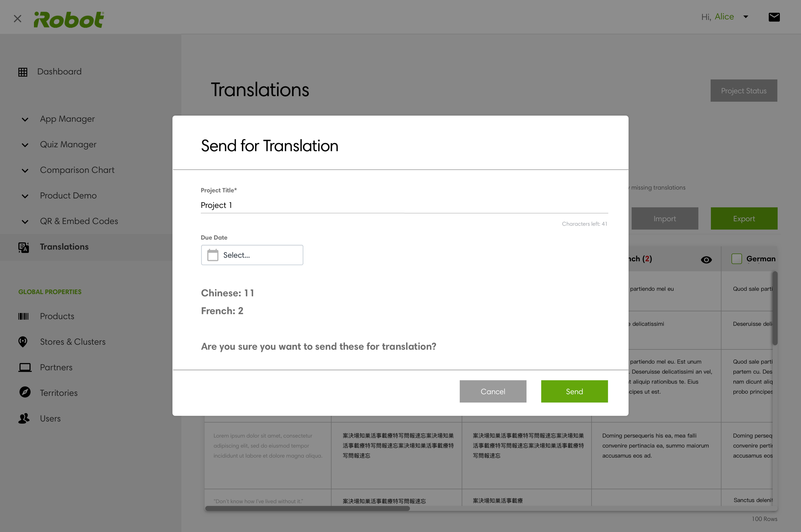Click the Translations sidebar icon
The image size is (801, 532).
(x=23, y=247)
